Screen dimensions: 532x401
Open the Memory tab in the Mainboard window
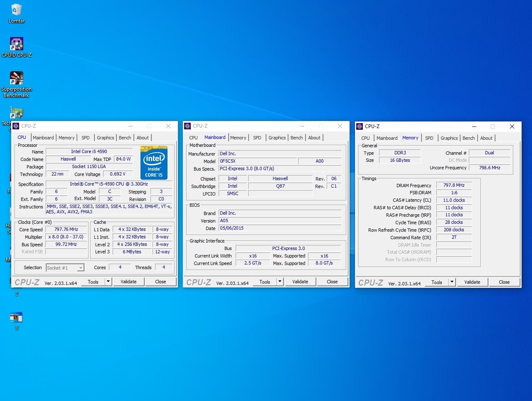click(238, 138)
